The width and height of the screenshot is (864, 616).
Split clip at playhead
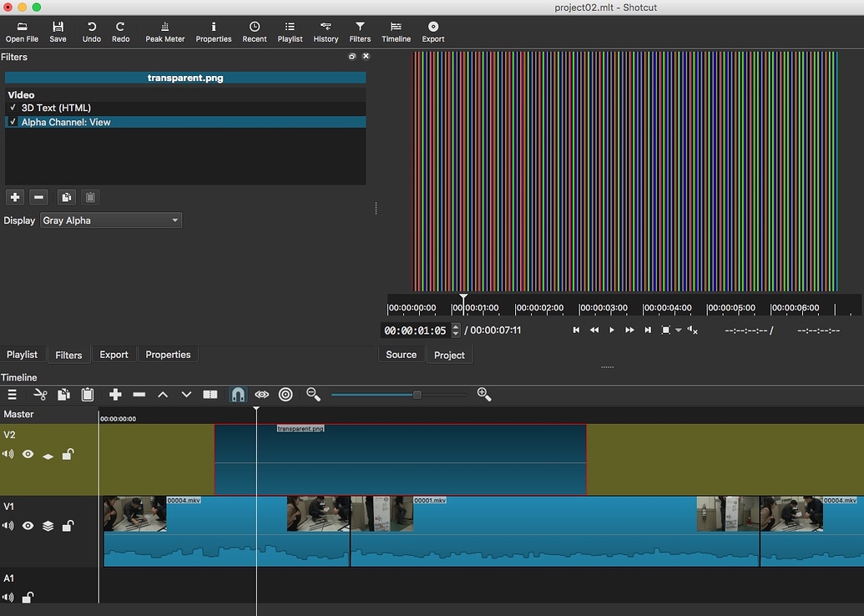(x=210, y=395)
